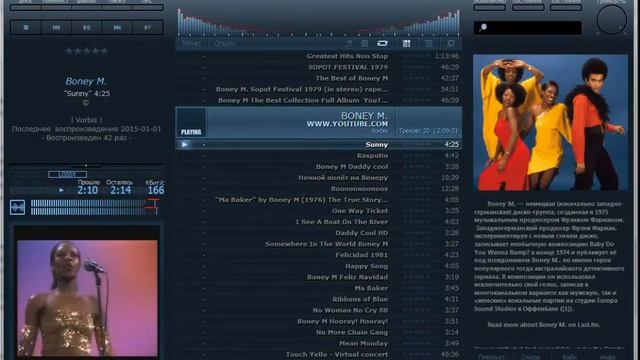Select 'Boney M Hooray! Hooray!' track
Image resolution: width=640 pixels, height=360 pixels.
point(319,321)
